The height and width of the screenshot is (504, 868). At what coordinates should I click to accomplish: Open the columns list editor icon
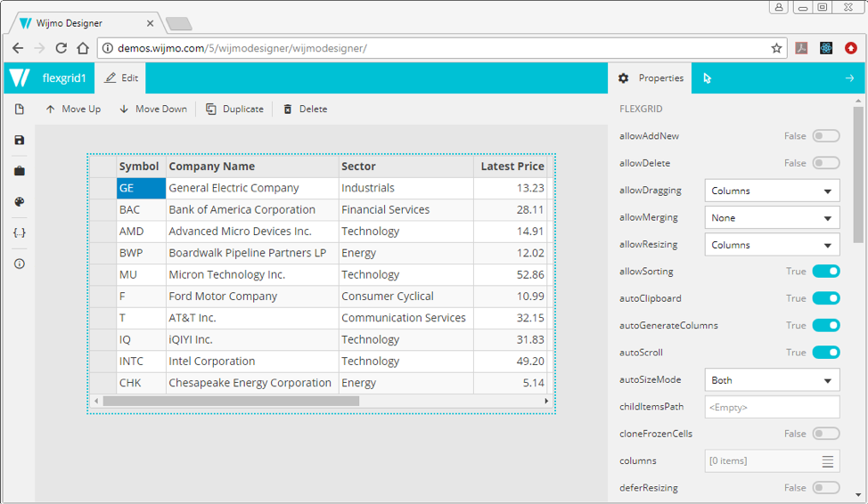click(x=828, y=461)
